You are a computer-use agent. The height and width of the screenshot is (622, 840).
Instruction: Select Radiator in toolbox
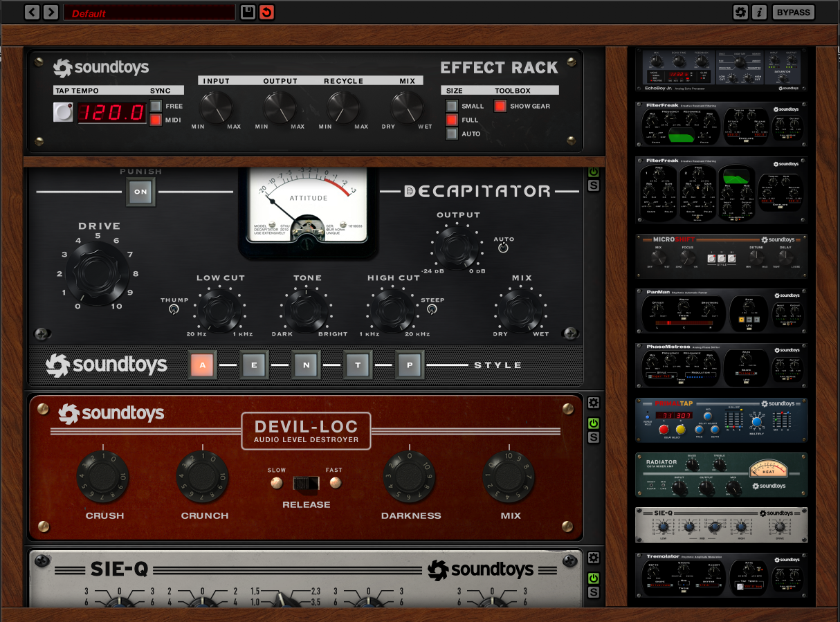[722, 475]
